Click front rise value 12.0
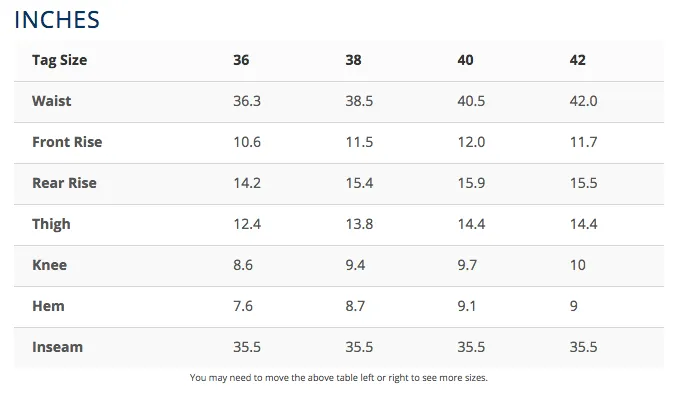Viewport: 677px width, 395px height. pyautogui.click(x=471, y=142)
